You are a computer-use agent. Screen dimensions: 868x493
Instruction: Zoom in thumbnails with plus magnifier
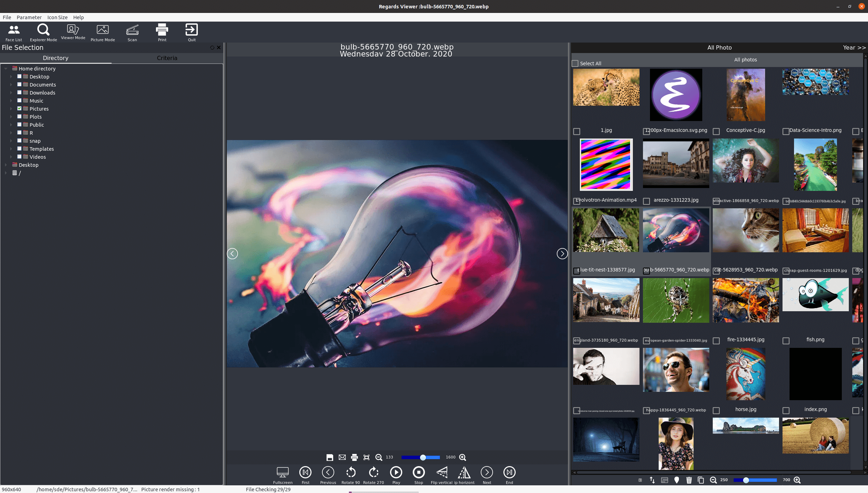point(797,480)
